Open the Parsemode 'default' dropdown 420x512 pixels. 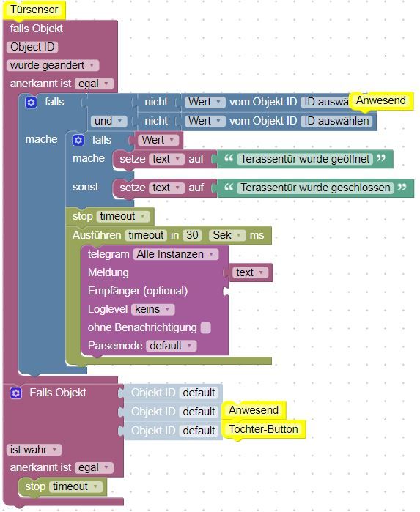pos(171,346)
